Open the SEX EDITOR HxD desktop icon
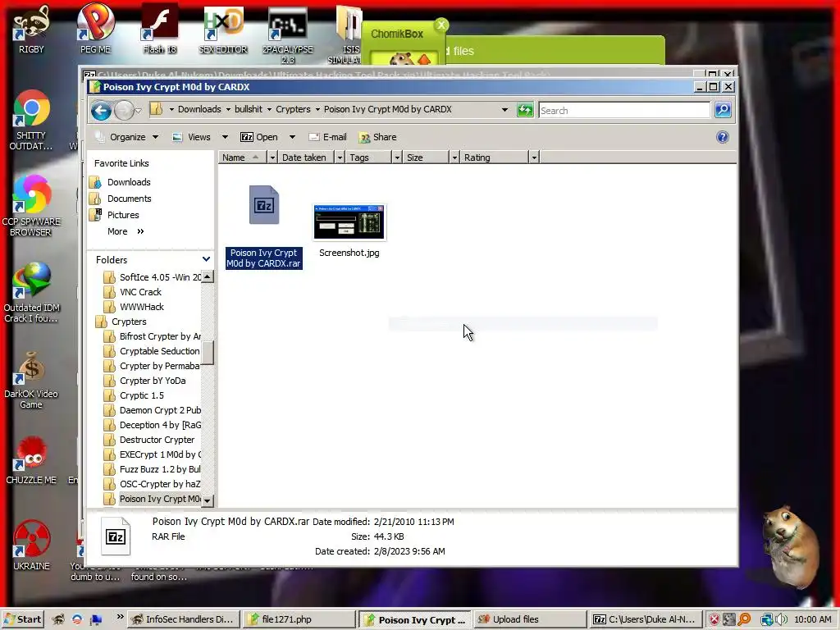Screen dimensions: 840x630 223,28
